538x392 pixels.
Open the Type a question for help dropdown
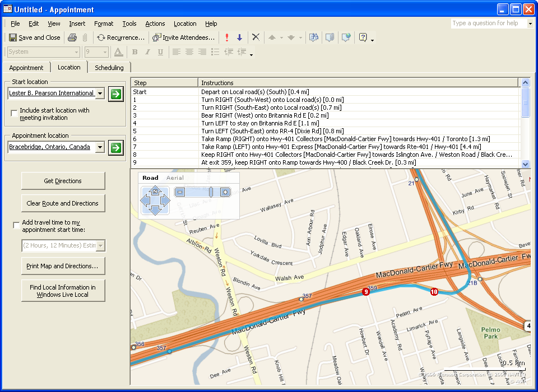(x=530, y=24)
